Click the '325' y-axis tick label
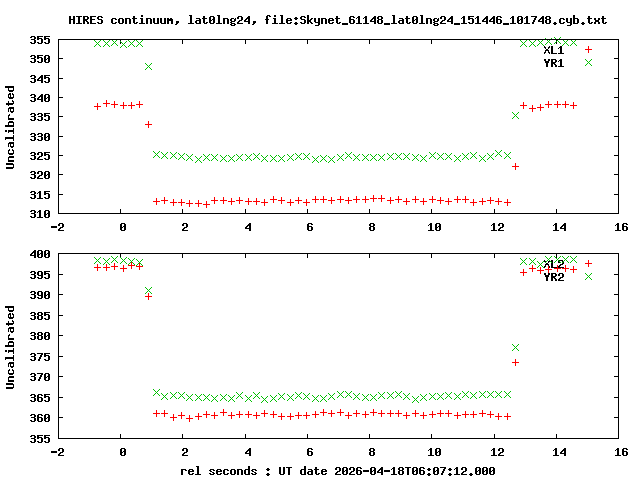 pos(40,156)
